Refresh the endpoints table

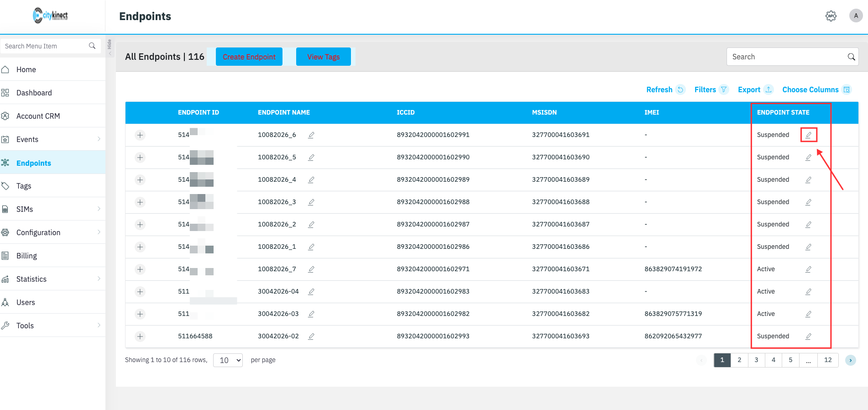(665, 89)
